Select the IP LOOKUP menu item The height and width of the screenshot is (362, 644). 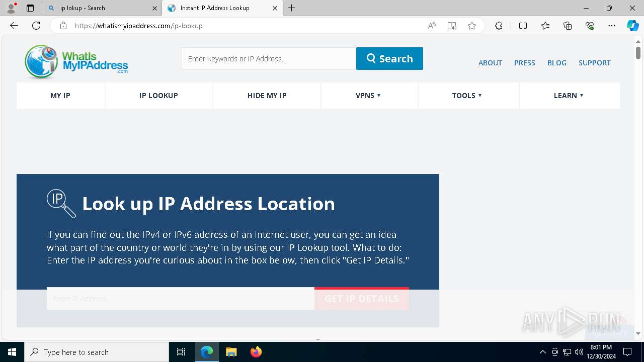click(158, 96)
